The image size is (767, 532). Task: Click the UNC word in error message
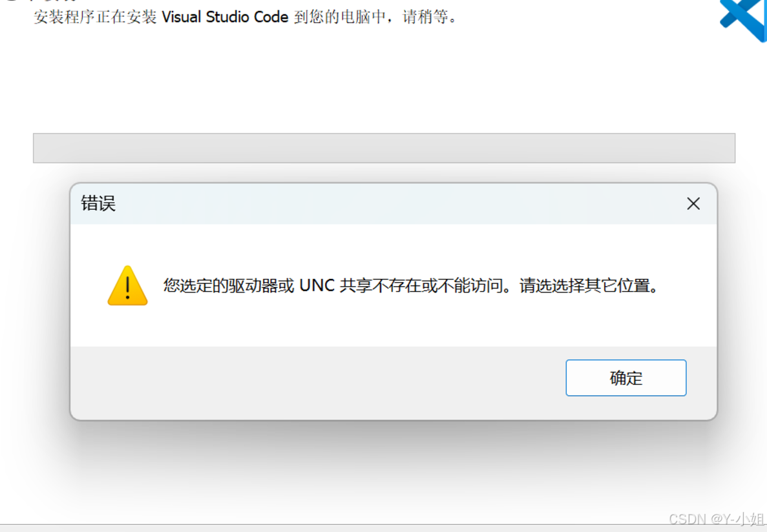coord(317,285)
